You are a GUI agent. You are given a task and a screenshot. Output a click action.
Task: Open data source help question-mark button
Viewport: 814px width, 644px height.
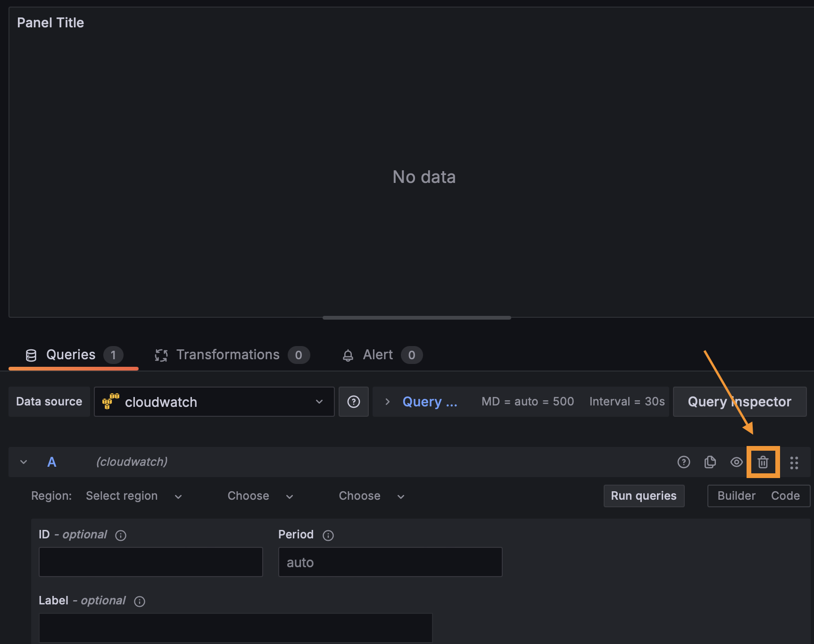(354, 402)
